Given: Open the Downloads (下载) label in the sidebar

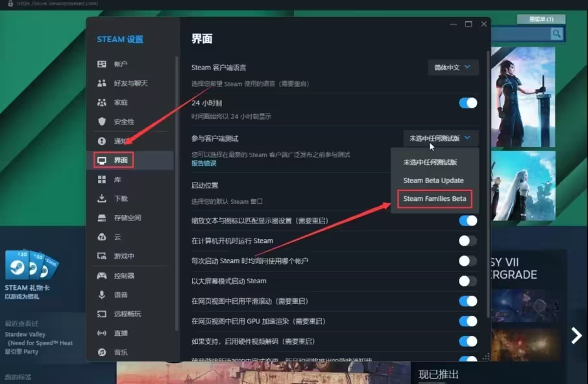Looking at the screenshot, I should (121, 199).
